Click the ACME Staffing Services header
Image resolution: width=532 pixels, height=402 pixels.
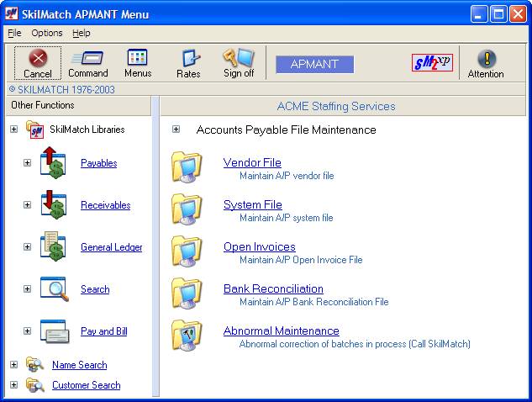coord(336,106)
